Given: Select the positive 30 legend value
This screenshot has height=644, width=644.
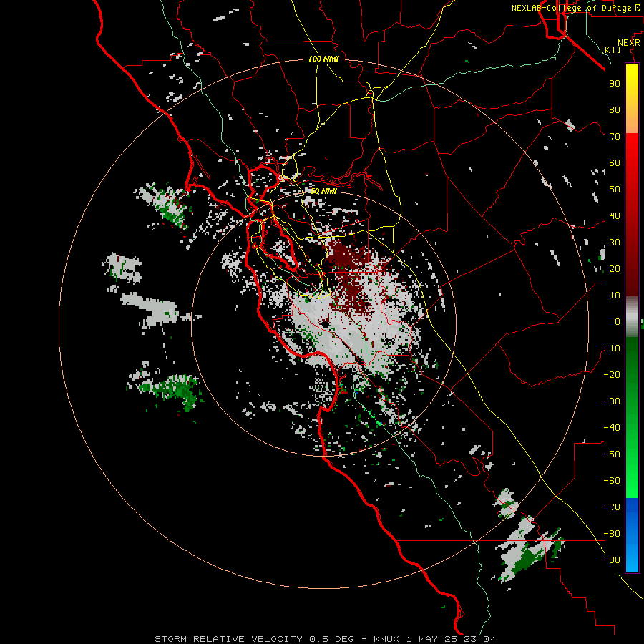Looking at the screenshot, I should [615, 243].
